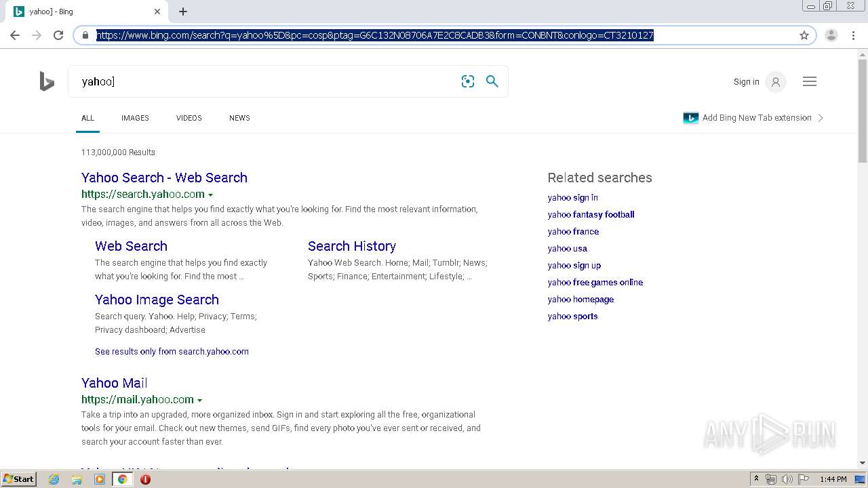Go back to previous page

[x=15, y=35]
